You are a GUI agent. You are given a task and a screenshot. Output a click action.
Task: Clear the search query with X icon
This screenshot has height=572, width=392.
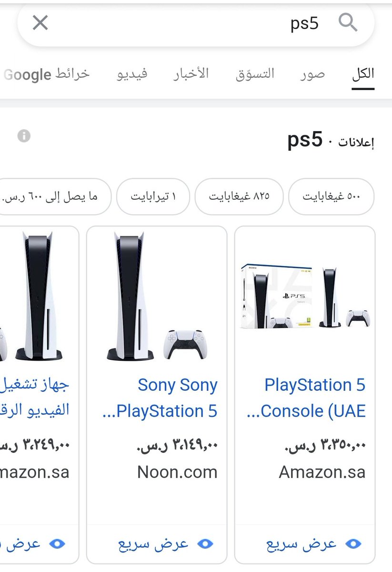40,22
